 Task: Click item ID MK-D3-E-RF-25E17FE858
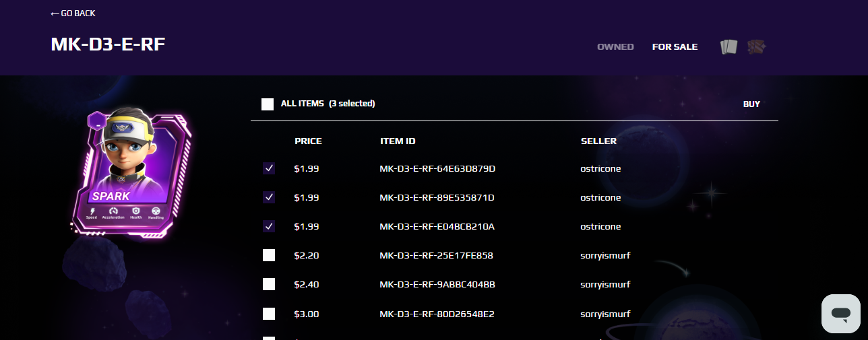(x=436, y=255)
